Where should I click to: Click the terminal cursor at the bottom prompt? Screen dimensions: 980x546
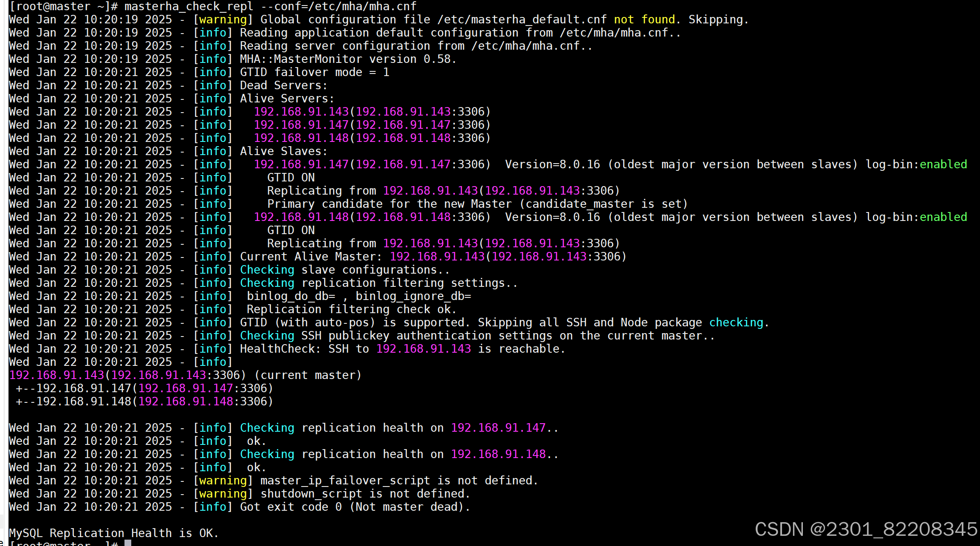point(127,543)
